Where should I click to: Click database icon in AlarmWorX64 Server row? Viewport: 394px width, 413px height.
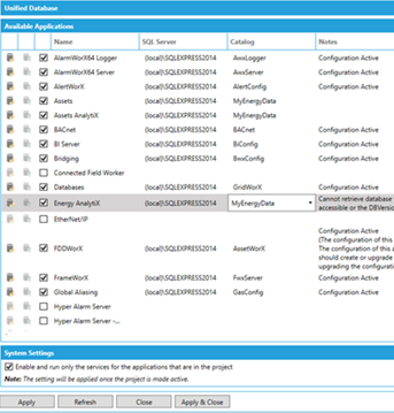pyautogui.click(x=10, y=72)
